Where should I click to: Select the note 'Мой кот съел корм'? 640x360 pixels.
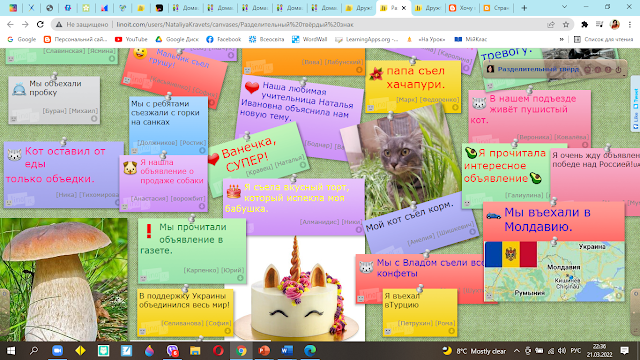point(420,223)
